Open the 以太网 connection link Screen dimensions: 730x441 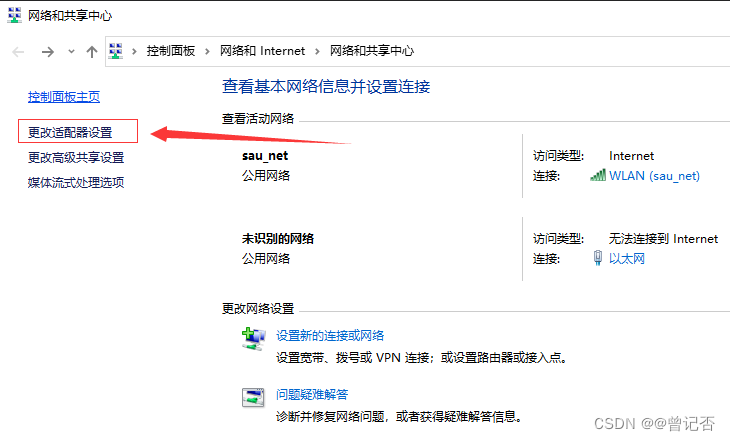[x=627, y=258]
